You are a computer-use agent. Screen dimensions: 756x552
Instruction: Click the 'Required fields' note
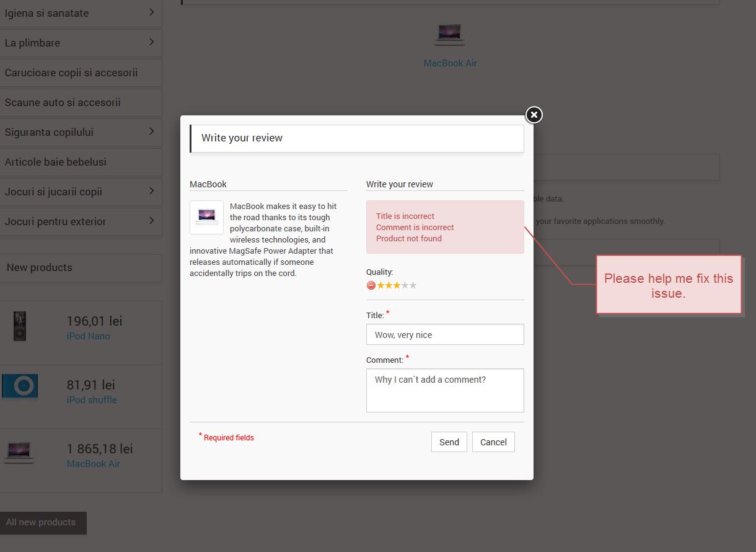point(229,438)
